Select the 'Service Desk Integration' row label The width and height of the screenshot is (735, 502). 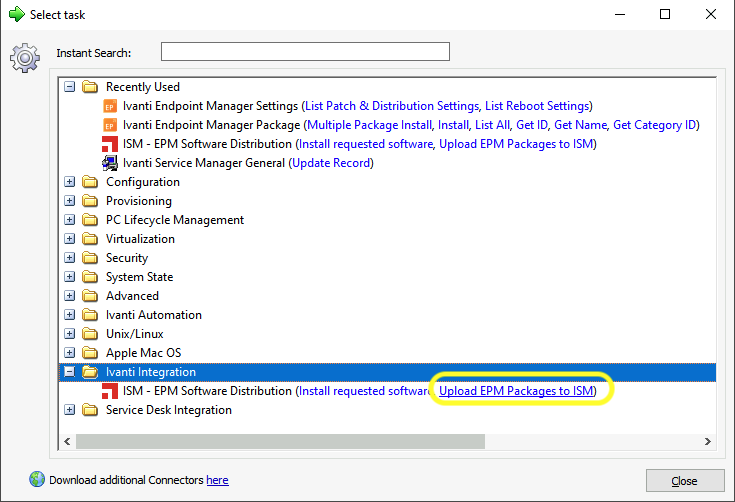click(x=169, y=410)
